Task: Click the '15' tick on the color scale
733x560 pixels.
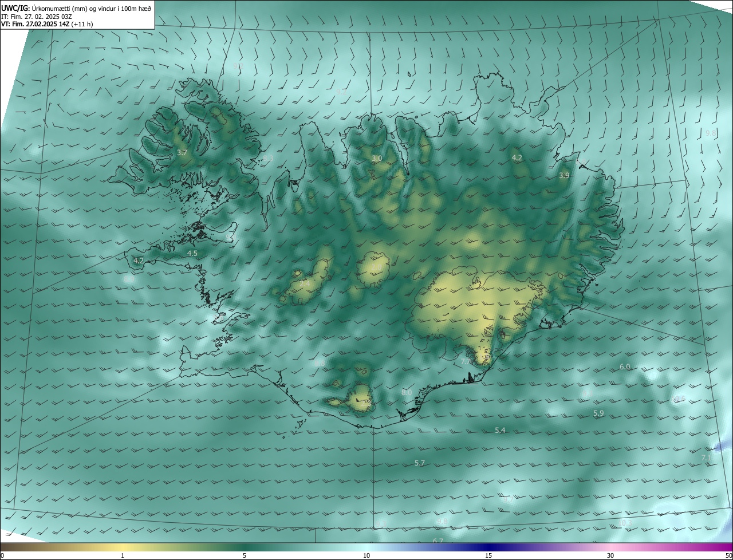Action: (x=488, y=555)
